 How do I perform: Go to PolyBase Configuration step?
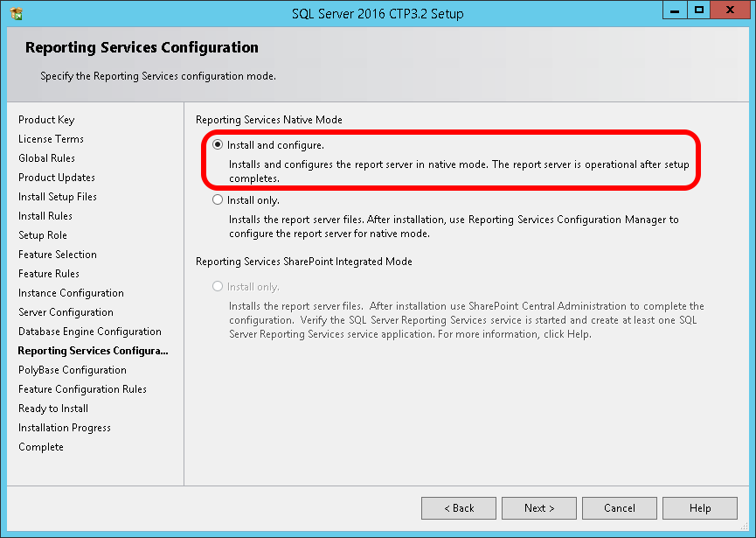coord(73,370)
